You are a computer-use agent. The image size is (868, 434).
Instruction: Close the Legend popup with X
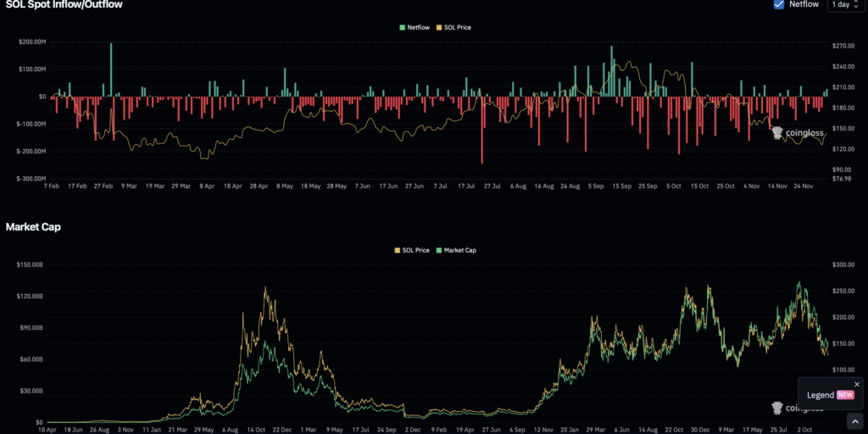857,384
